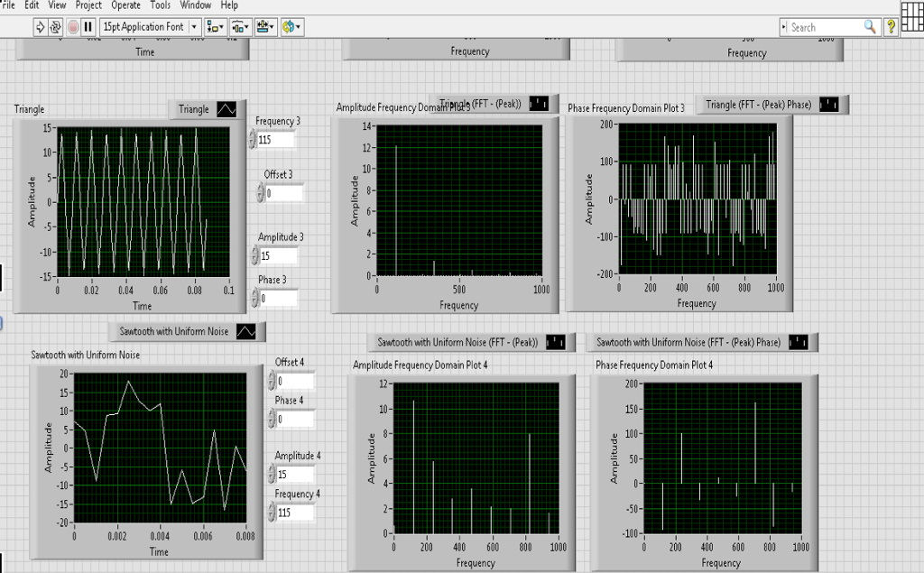This screenshot has width=924, height=573.
Task: Open the Operate menu
Action: 125,5
